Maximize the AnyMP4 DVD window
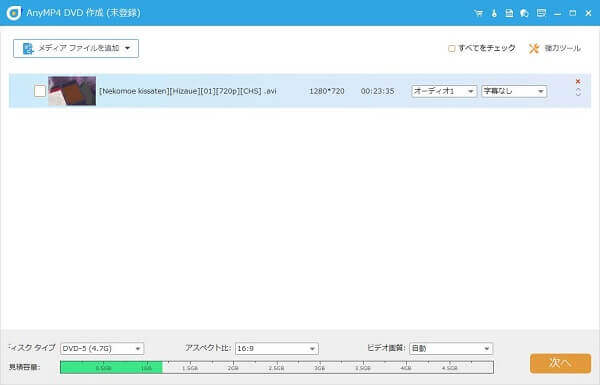The width and height of the screenshot is (600, 385). pos(573,13)
